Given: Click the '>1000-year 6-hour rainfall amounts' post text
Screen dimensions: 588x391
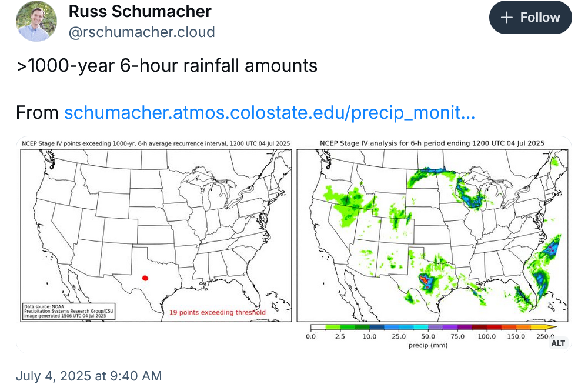Looking at the screenshot, I should 167,66.
